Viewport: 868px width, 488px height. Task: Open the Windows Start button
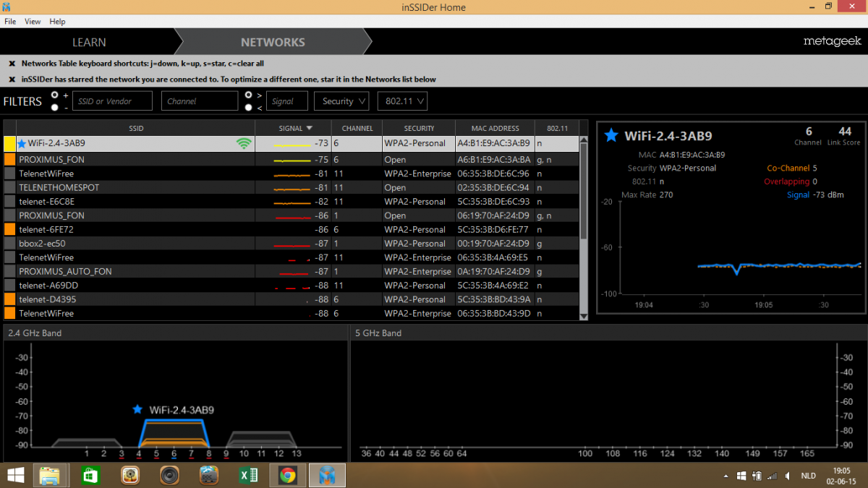click(x=15, y=475)
